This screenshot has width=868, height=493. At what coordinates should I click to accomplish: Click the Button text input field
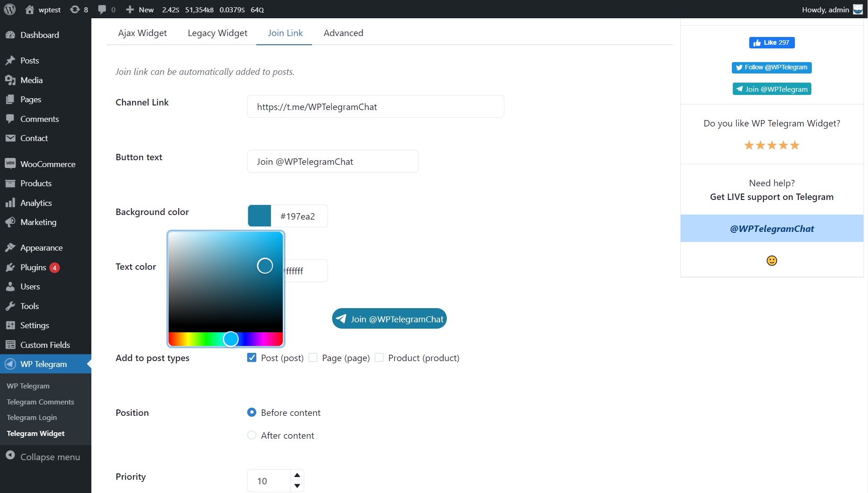(333, 161)
